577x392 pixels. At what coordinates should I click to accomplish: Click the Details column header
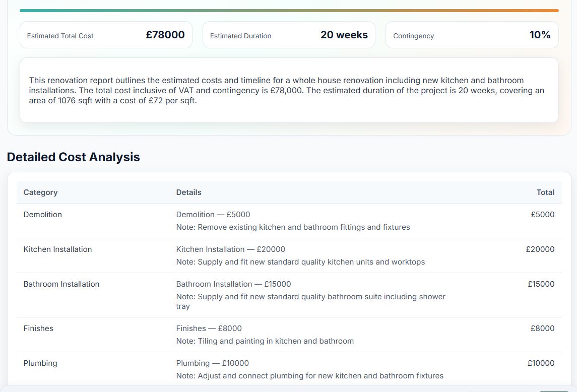tap(188, 192)
